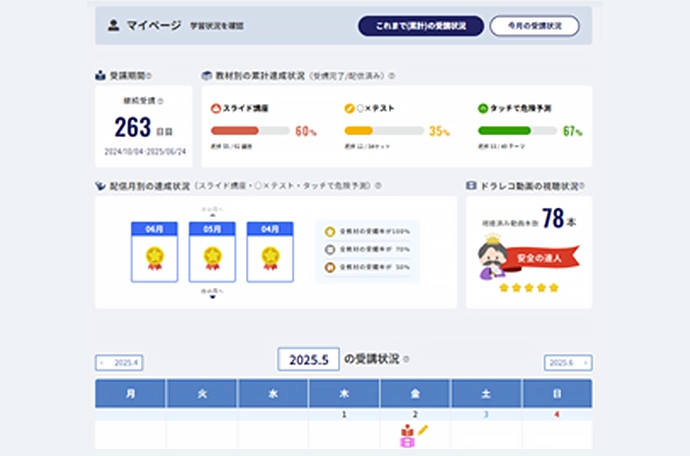Open info tooltip beside 配信月別の達成状況 heading
The image size is (690, 456).
tap(378, 186)
